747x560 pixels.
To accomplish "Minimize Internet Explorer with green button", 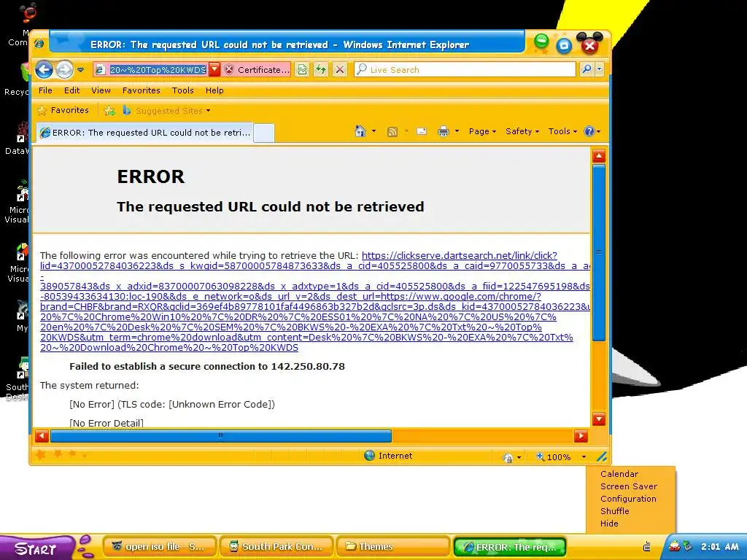I will 541,42.
